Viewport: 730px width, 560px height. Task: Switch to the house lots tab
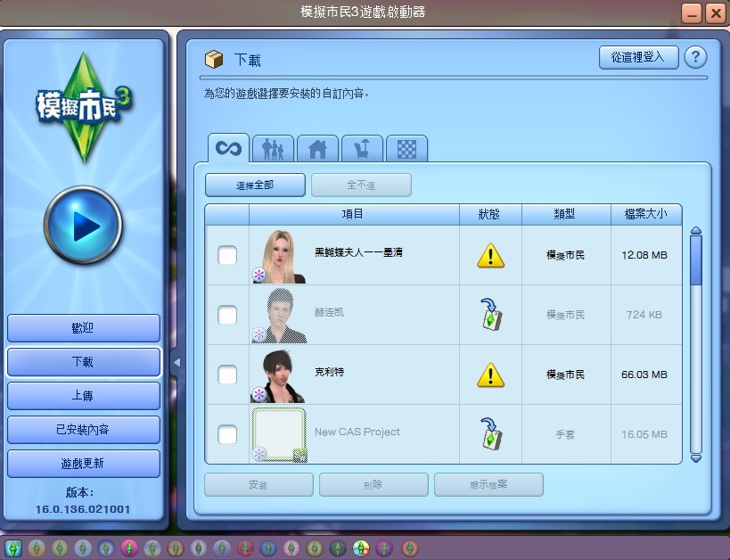(x=317, y=149)
